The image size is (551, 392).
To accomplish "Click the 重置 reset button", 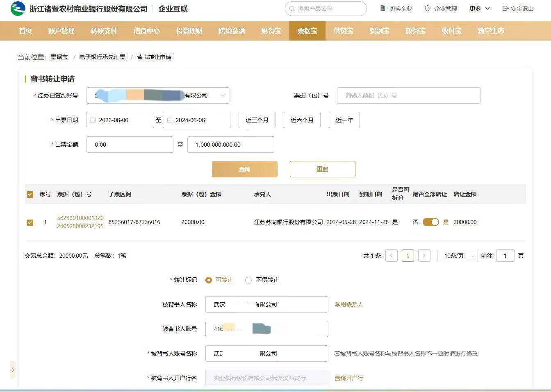I will 323,169.
